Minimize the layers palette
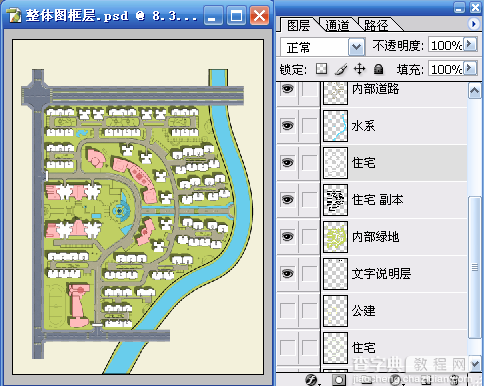Viewport: 484px width, 386px height. pyautogui.click(x=459, y=7)
